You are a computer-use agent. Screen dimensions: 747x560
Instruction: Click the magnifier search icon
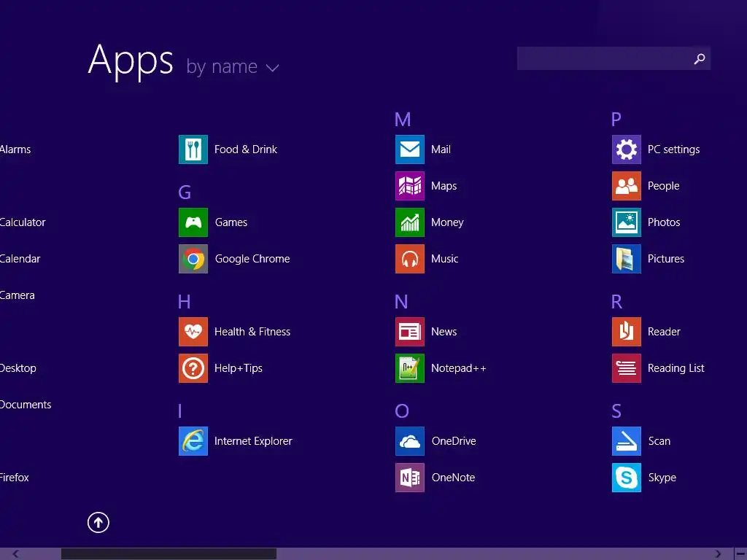click(700, 58)
